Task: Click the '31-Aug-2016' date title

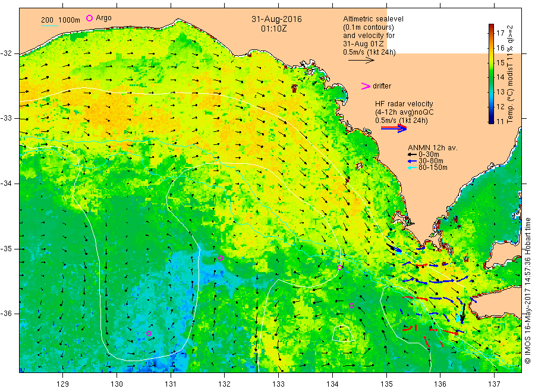Action: click(x=276, y=19)
